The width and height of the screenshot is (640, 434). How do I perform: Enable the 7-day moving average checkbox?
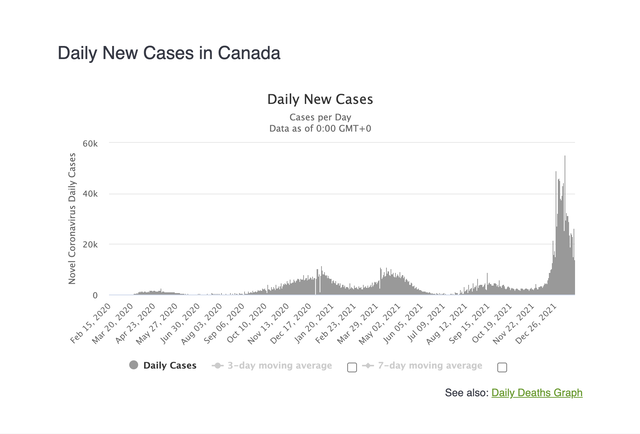pyautogui.click(x=502, y=367)
